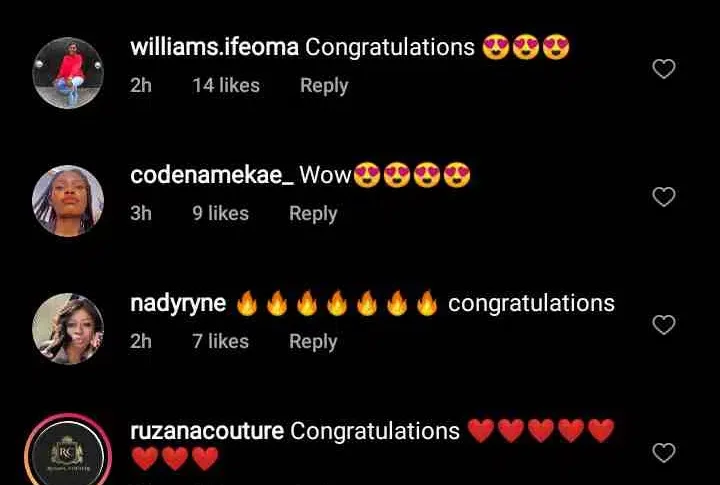Go to the codenamekae_ username profile

[212, 175]
